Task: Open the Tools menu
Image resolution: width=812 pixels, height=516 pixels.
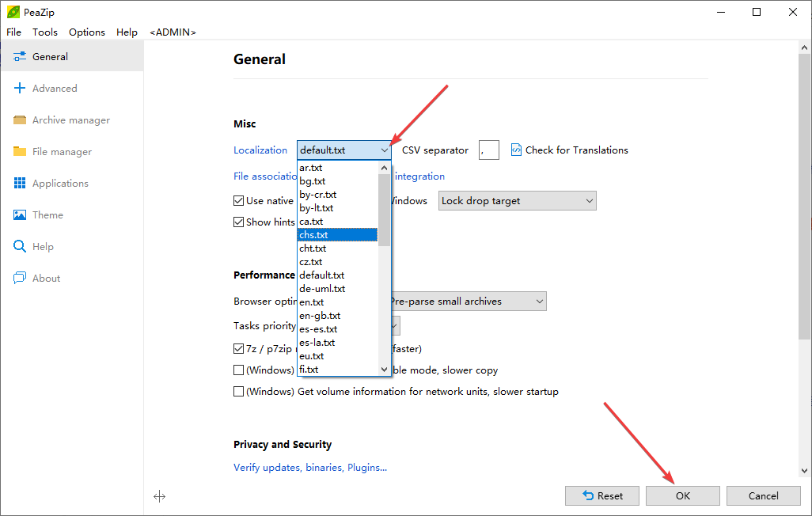Action: click(45, 32)
